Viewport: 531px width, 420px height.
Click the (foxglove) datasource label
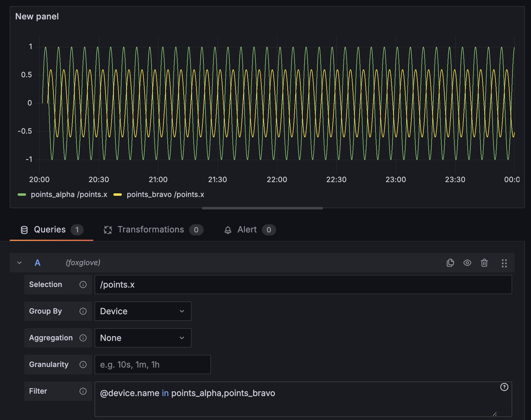click(x=83, y=262)
